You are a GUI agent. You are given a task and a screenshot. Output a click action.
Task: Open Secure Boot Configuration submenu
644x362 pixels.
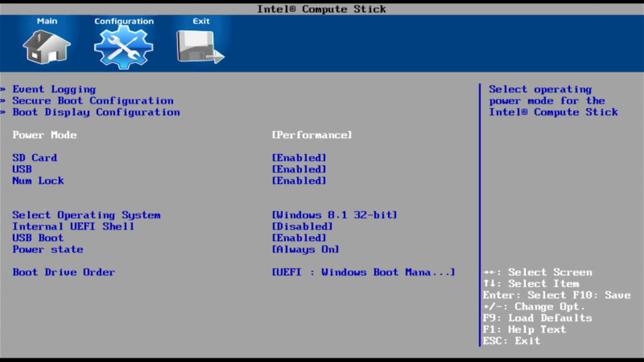click(93, 101)
